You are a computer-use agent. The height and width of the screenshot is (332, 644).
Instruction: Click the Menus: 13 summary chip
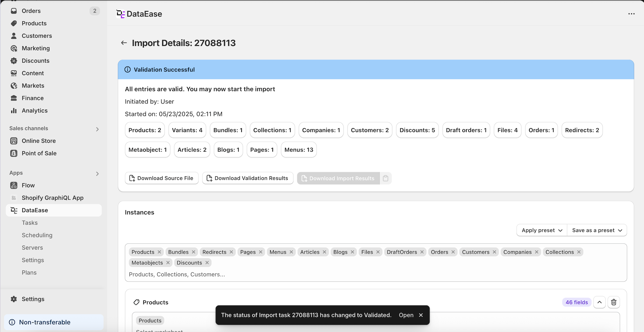299,150
